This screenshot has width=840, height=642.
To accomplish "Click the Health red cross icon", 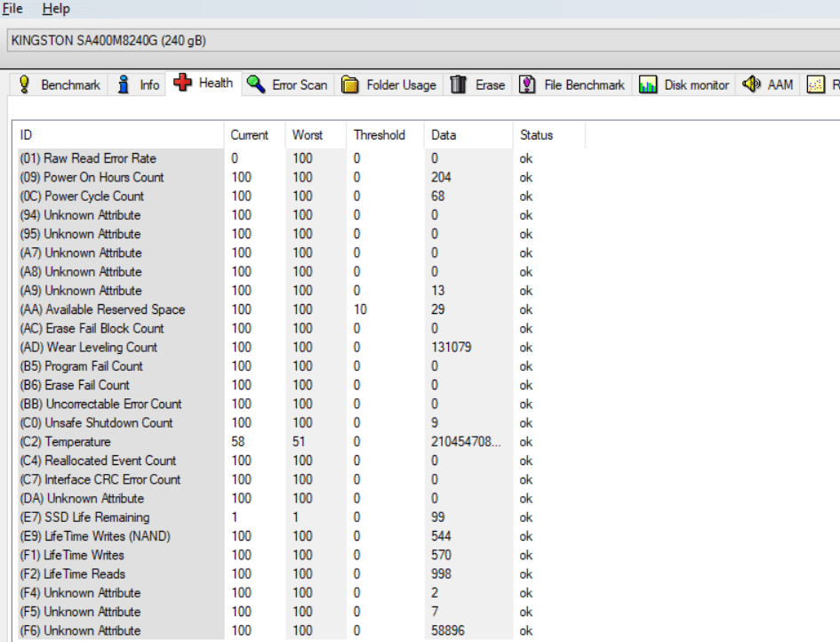I will click(182, 83).
